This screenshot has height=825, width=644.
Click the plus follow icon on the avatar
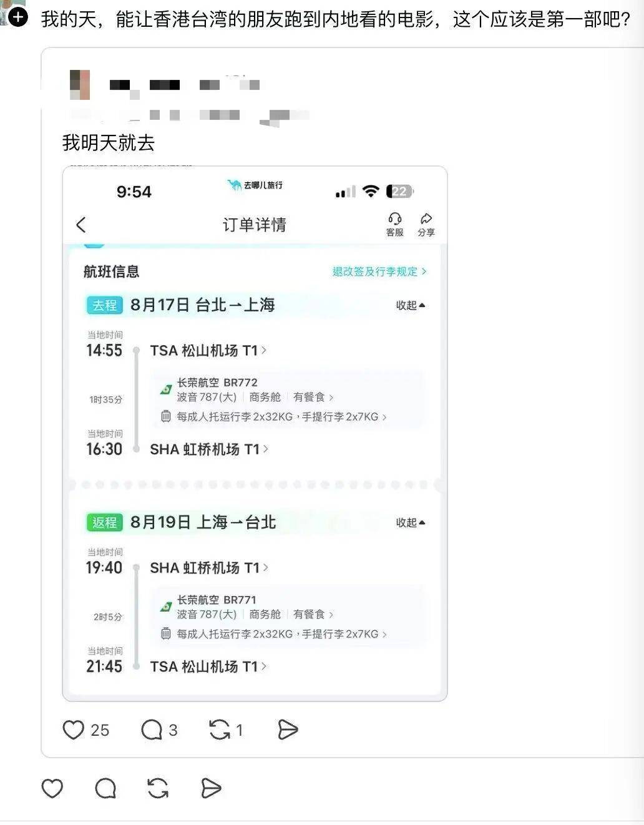(x=18, y=17)
